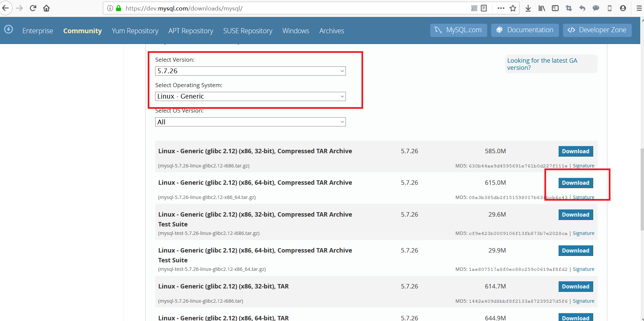This screenshot has width=644, height=321.
Task: Download the 64-bit Test Suite 29.9M
Action: (x=576, y=250)
